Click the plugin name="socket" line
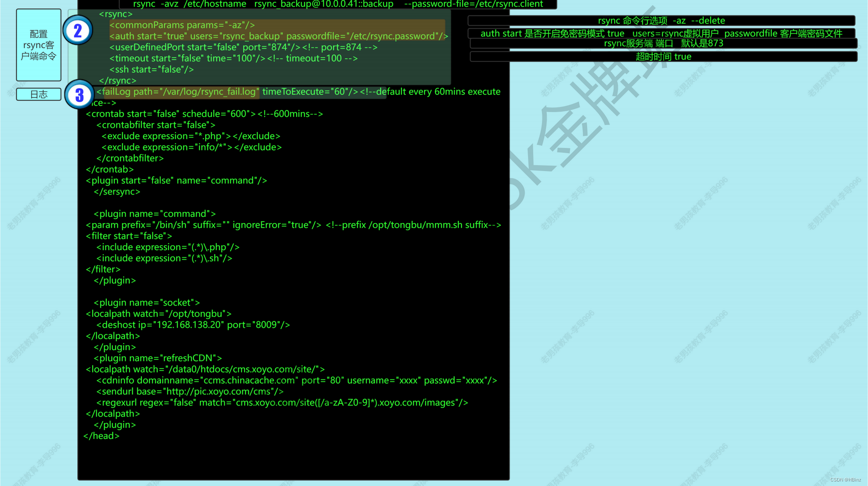The width and height of the screenshot is (868, 486). tap(146, 303)
